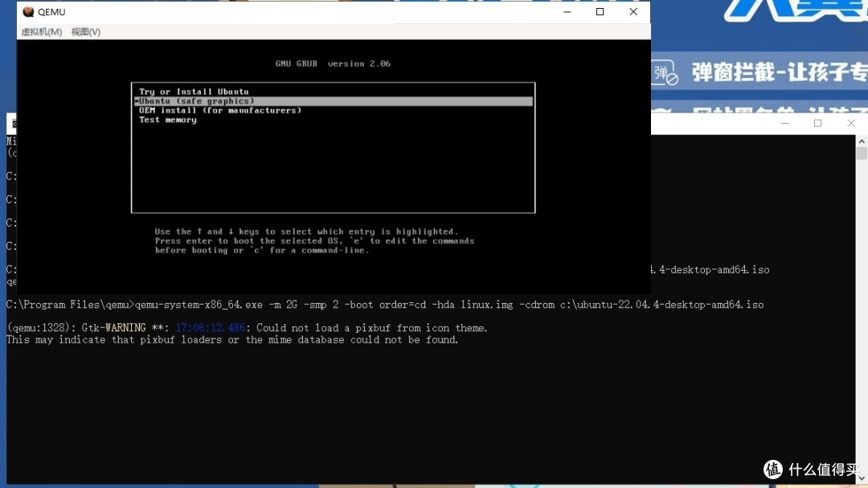Click 'Use the ↑ and ↓ keys' help text

[x=307, y=232]
